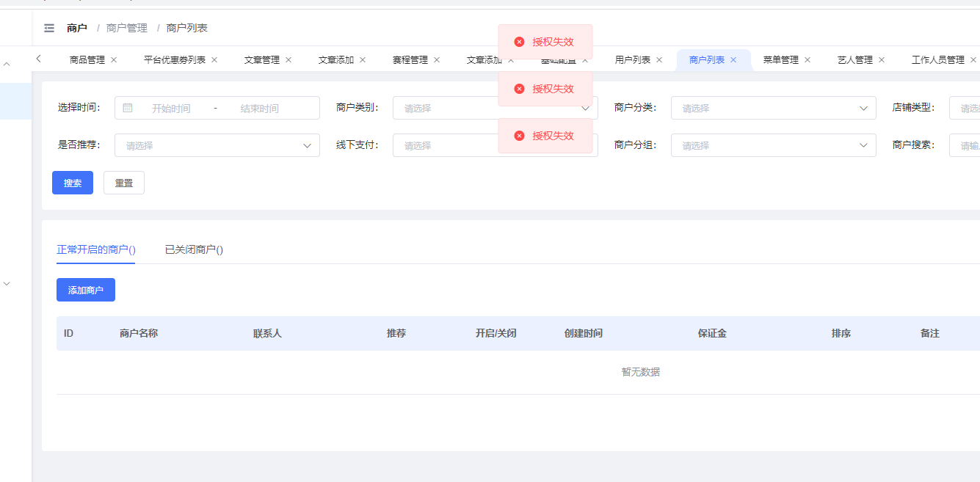Viewport: 980px width, 482px height.
Task: Open the 商户分组 dropdown
Action: (x=773, y=145)
